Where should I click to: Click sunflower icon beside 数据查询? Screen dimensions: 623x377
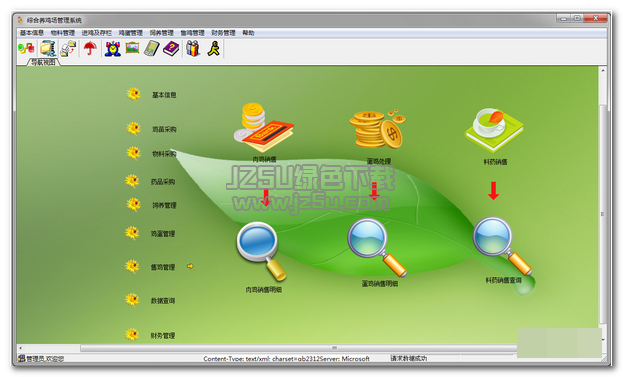tap(132, 300)
